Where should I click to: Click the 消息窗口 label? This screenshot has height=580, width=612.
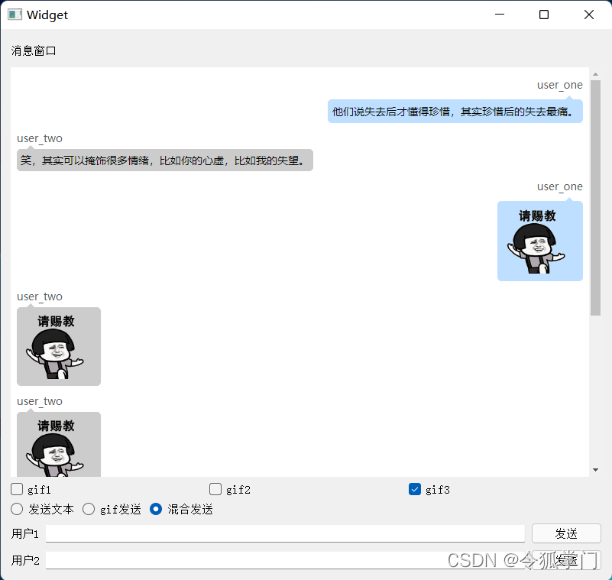pyautogui.click(x=34, y=51)
